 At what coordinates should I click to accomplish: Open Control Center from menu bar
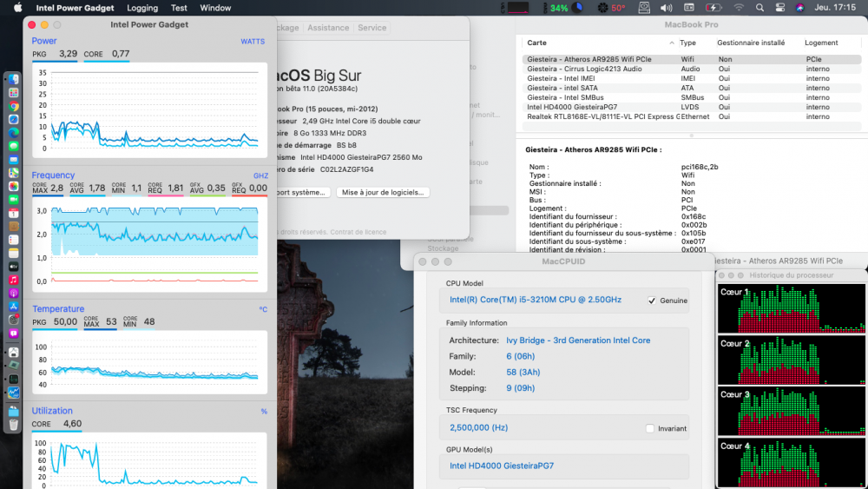click(x=780, y=8)
